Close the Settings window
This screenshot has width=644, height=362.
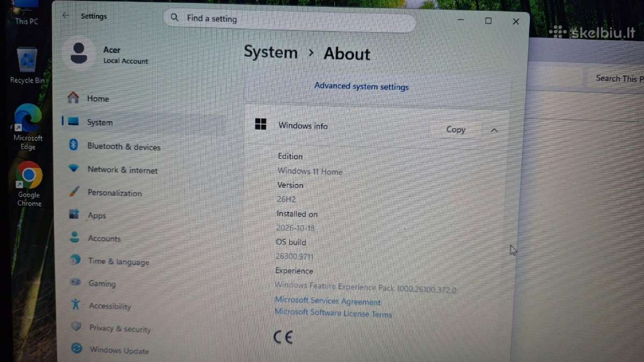(x=516, y=21)
